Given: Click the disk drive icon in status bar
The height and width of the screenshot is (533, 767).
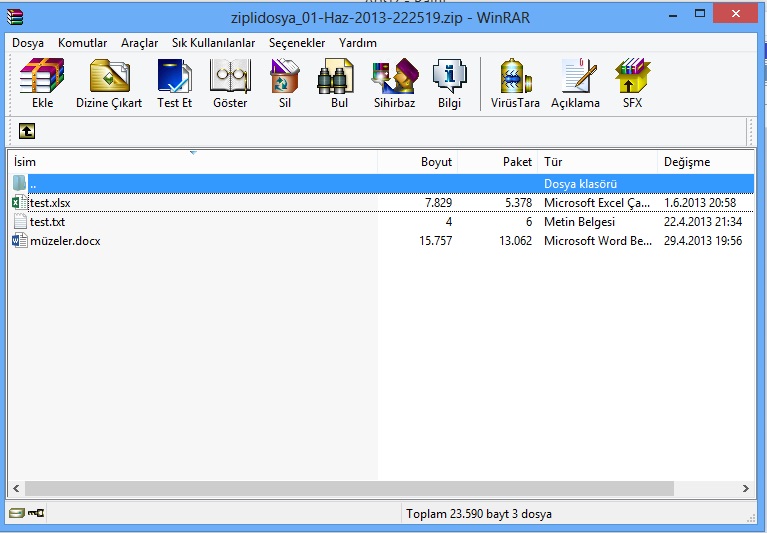Looking at the screenshot, I should 17,513.
